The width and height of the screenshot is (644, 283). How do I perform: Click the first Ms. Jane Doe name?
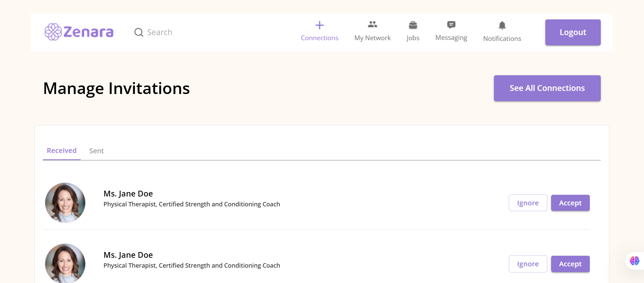tap(128, 194)
